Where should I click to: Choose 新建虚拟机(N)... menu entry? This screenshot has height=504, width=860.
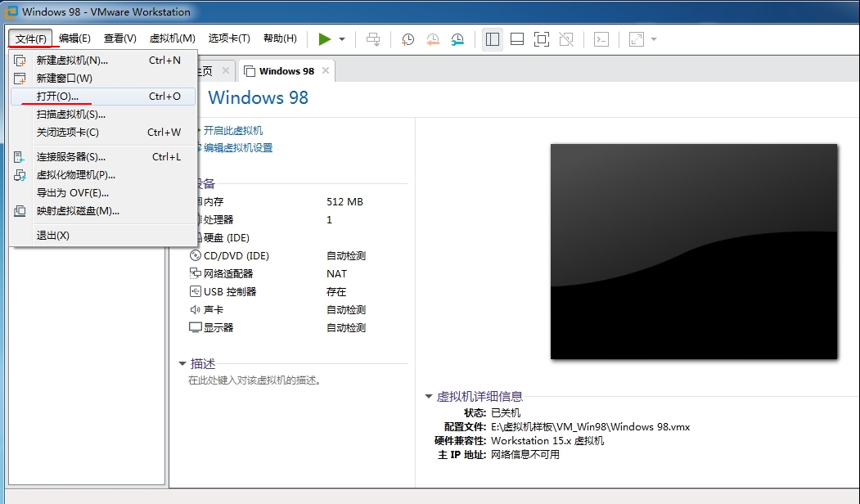pos(72,61)
